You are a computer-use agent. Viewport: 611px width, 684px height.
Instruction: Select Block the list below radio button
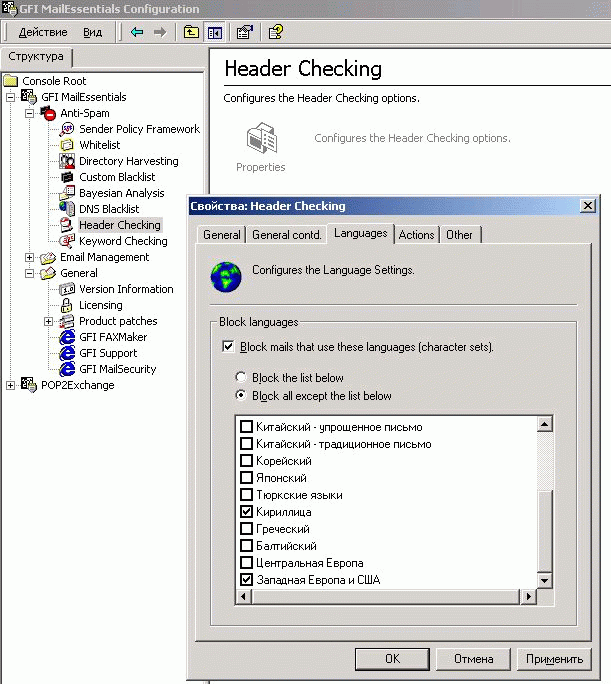tap(240, 377)
